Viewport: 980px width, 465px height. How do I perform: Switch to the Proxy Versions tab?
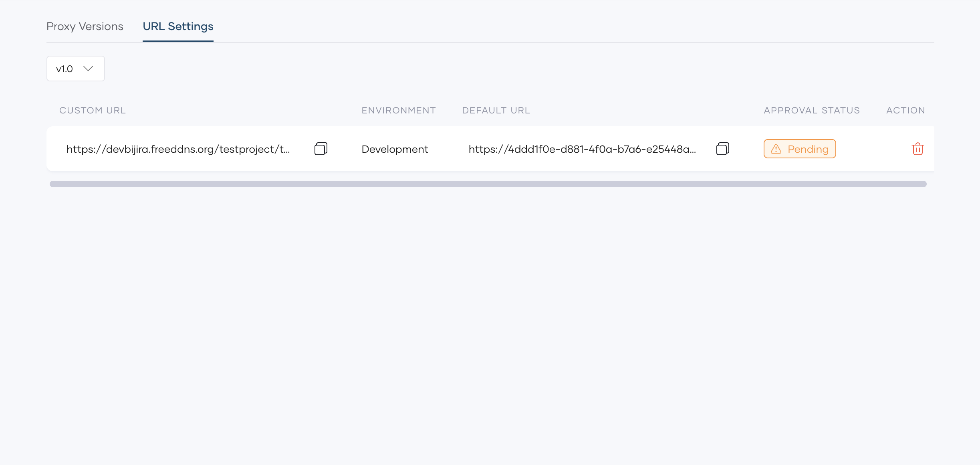[x=85, y=26]
